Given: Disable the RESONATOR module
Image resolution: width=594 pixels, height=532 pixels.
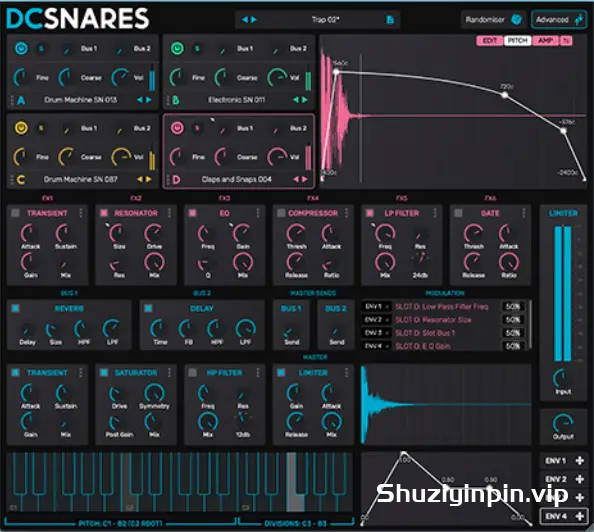Looking at the screenshot, I should pos(104,213).
